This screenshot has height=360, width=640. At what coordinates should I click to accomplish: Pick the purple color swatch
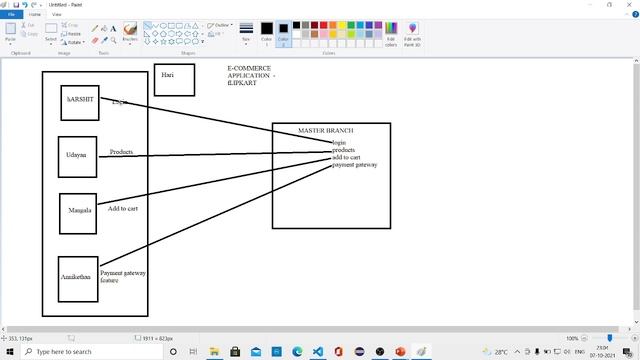[378, 25]
